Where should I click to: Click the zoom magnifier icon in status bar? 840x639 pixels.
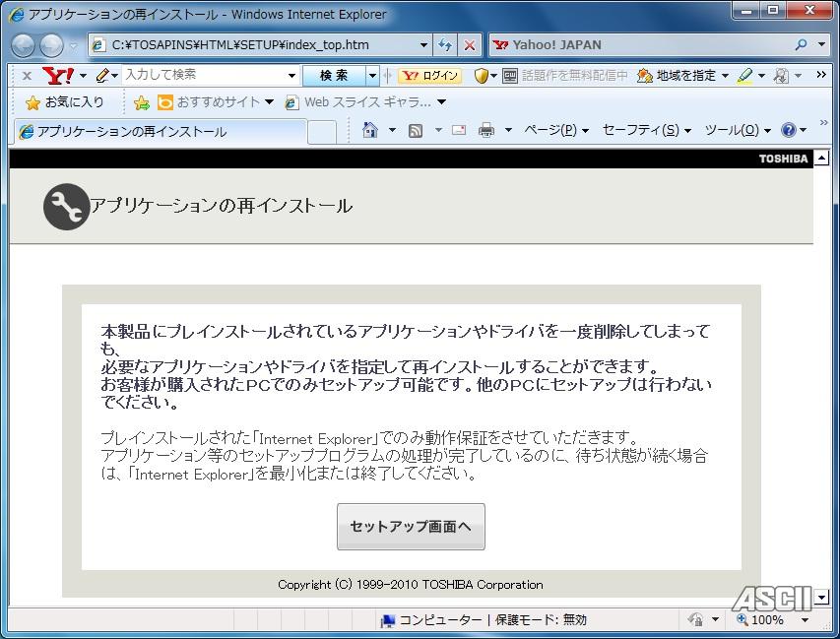(742, 619)
